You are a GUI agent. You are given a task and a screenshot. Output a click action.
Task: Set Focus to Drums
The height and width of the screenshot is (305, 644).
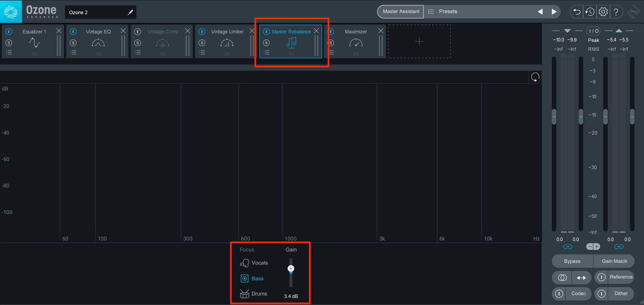254,293
